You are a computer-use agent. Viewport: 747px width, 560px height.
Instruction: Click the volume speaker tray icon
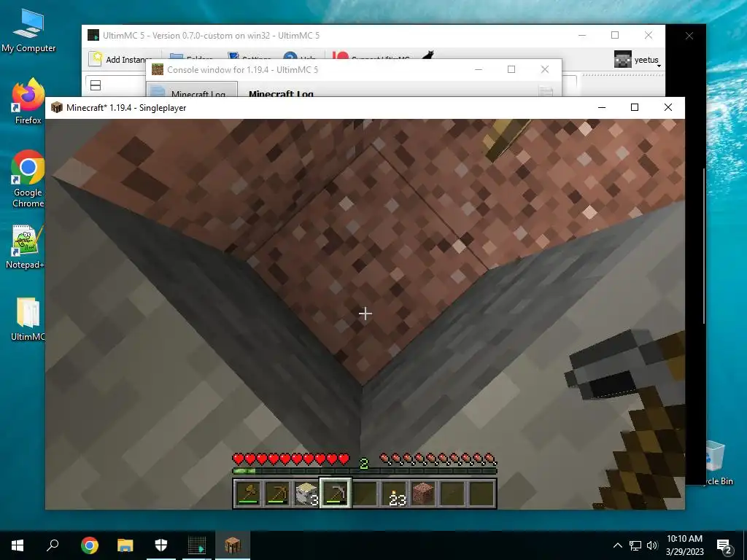click(x=652, y=545)
